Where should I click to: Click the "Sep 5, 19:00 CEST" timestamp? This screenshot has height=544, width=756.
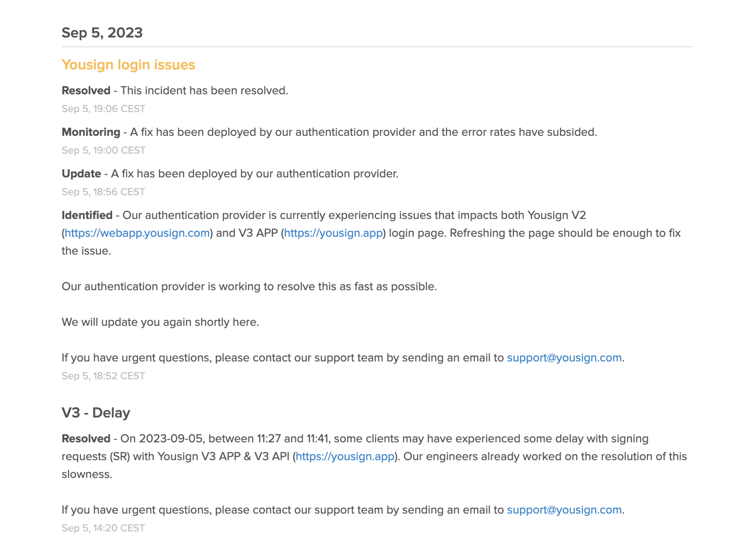tap(103, 150)
